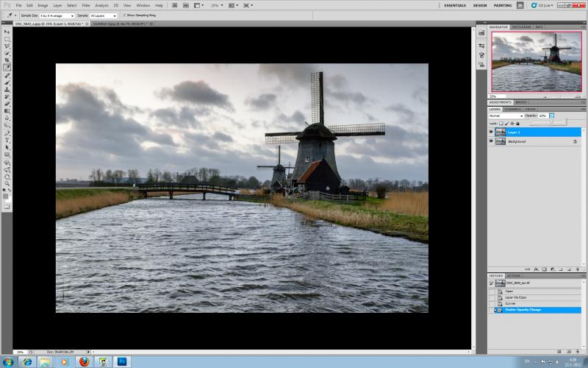
Task: Hide Layer 1 using its eye icon
Action: click(x=491, y=132)
